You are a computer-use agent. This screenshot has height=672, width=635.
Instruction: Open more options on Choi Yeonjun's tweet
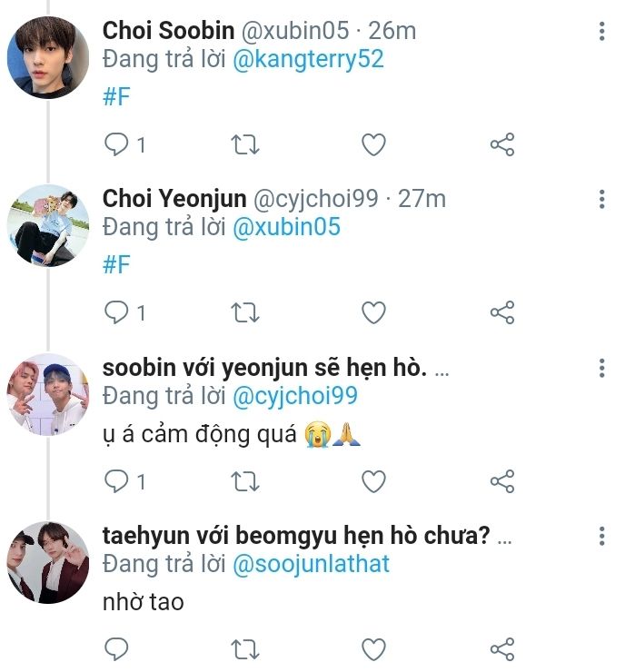tap(602, 200)
